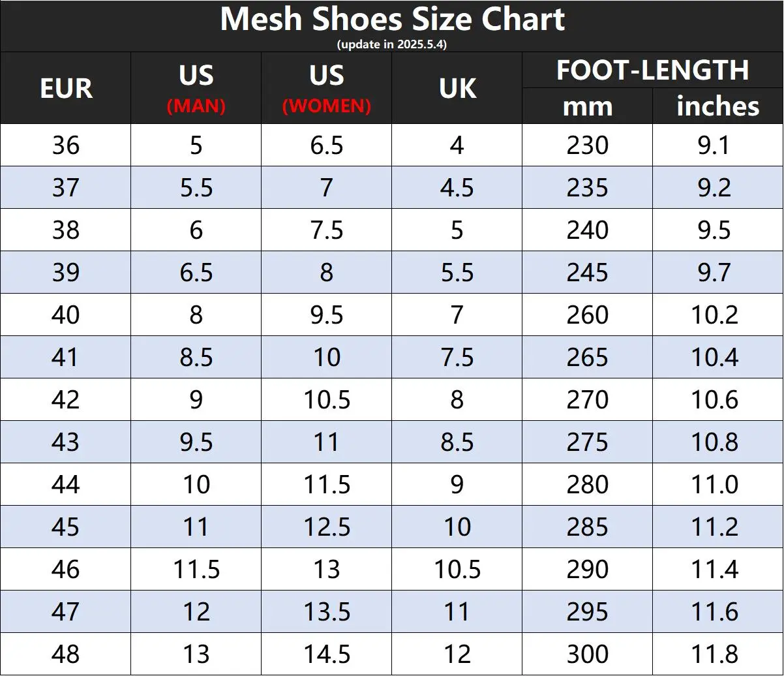The width and height of the screenshot is (784, 676).
Task: Select EUR size 48 cell
Action: pos(66,654)
